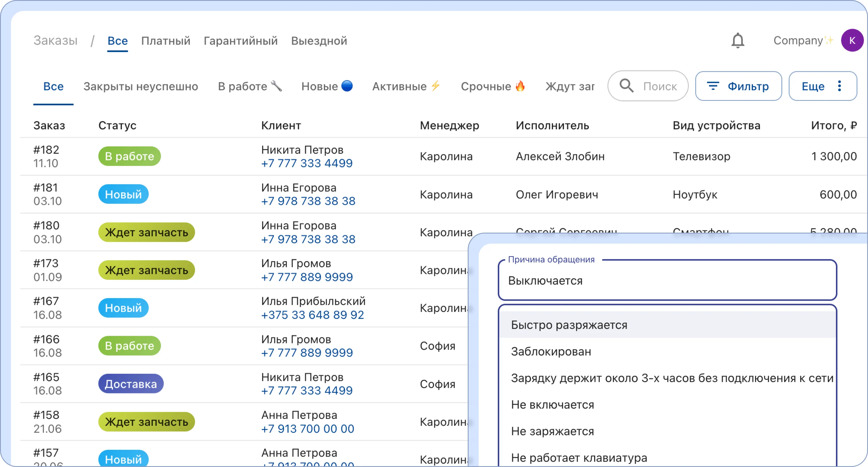
Task: Click the В работе badge of order #166
Action: click(x=129, y=346)
